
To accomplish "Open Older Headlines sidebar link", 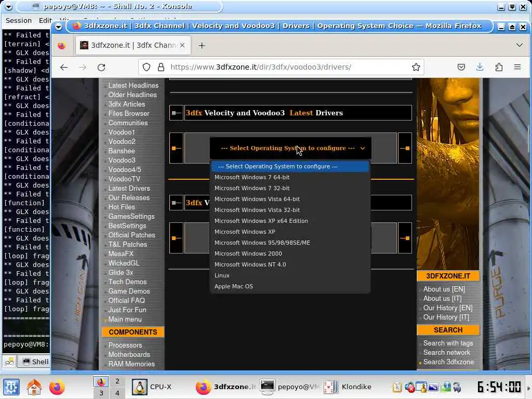I will pyautogui.click(x=132, y=95).
